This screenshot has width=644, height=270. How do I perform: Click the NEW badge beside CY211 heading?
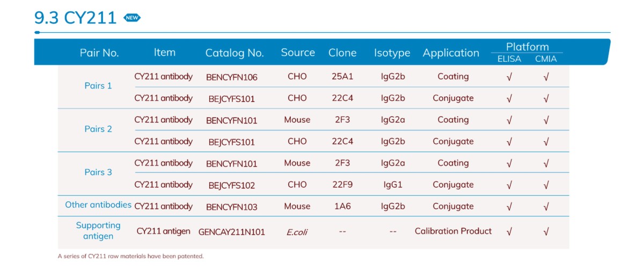point(132,18)
